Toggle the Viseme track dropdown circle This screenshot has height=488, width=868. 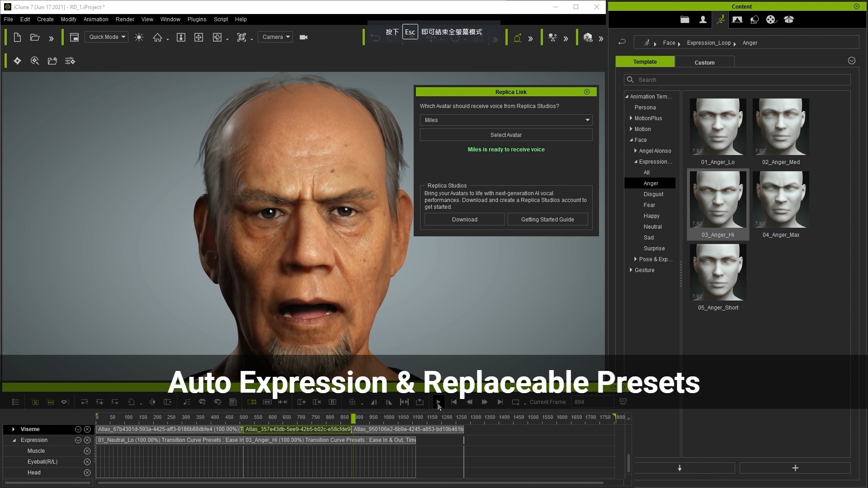(78, 429)
